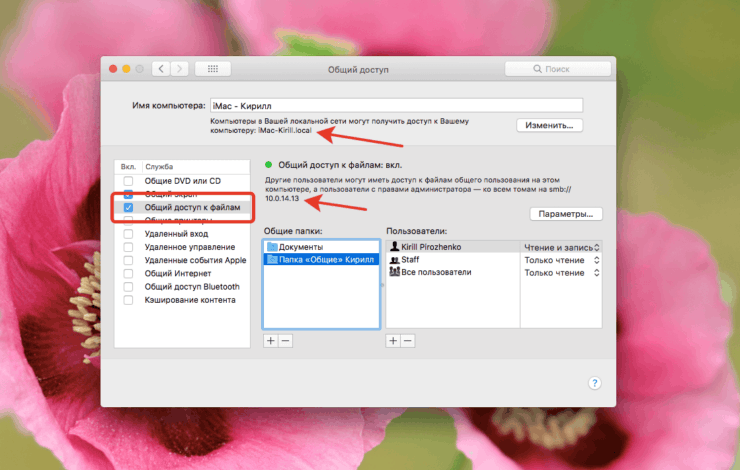The height and width of the screenshot is (470, 740).
Task: Remove a user with minus button
Action: click(x=408, y=341)
